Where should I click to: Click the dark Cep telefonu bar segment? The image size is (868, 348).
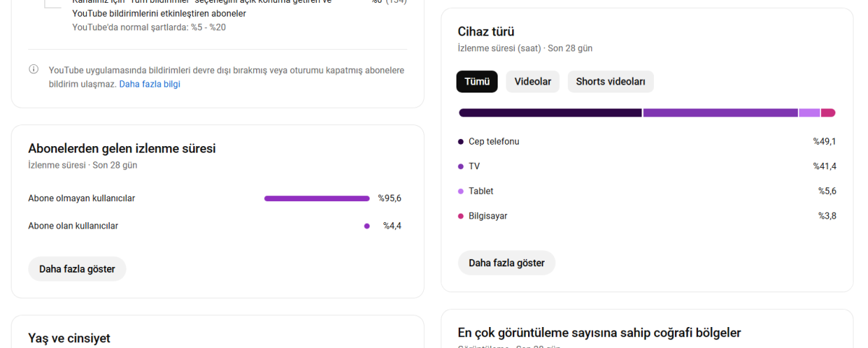[550, 113]
